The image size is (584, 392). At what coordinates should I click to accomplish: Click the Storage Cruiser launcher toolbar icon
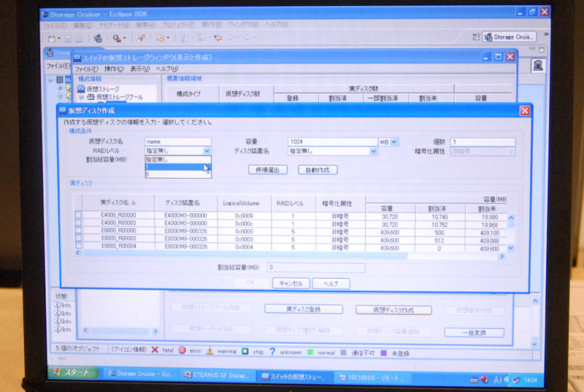coord(98,38)
